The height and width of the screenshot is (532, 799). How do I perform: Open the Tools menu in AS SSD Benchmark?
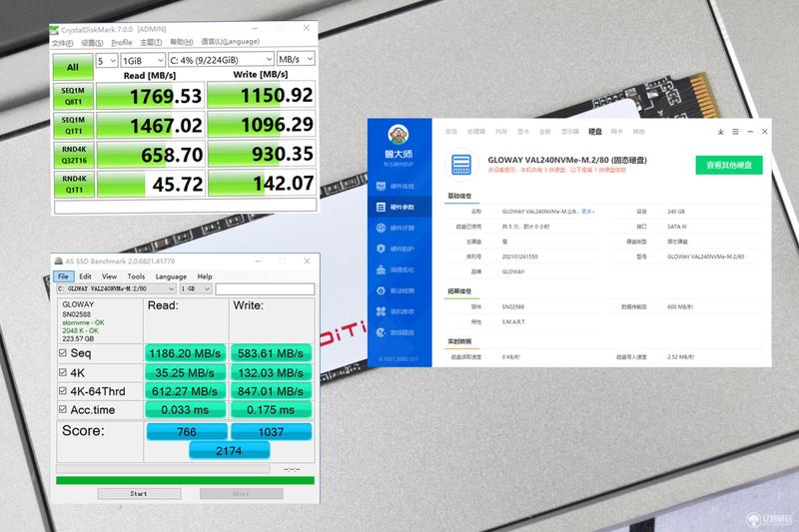[x=136, y=276]
